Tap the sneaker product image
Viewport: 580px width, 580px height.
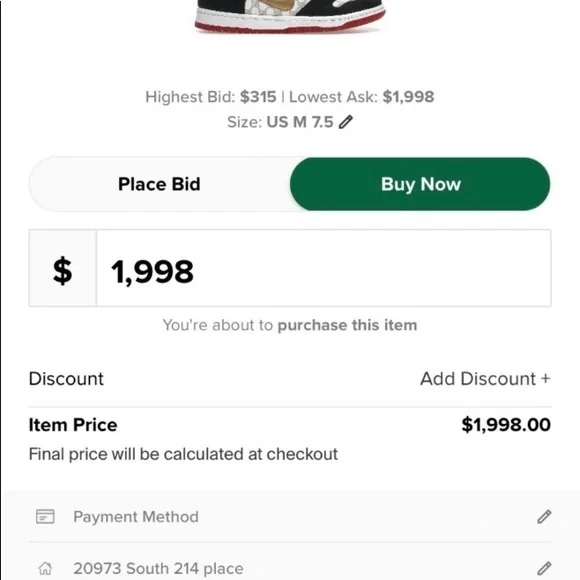(x=290, y=16)
